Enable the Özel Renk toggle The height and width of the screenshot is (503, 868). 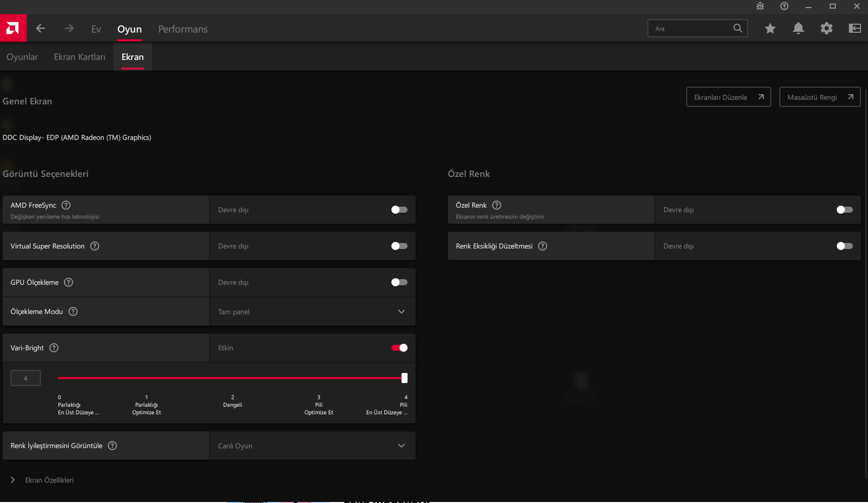845,210
